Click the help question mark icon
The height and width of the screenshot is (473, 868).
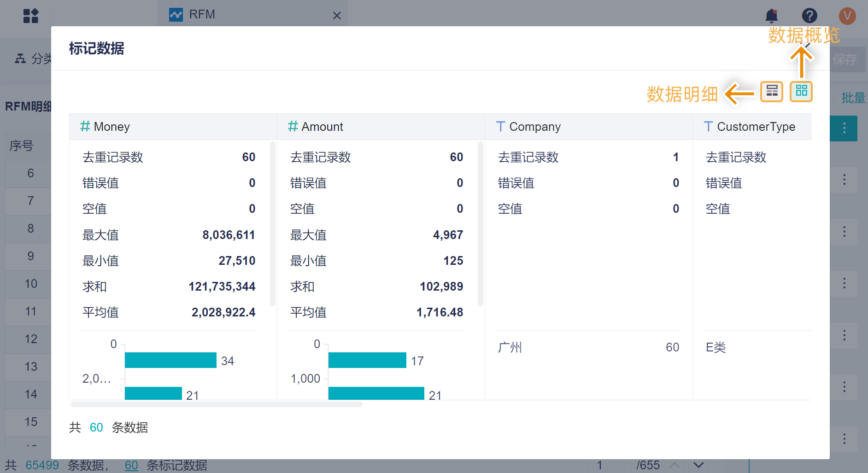click(x=809, y=16)
